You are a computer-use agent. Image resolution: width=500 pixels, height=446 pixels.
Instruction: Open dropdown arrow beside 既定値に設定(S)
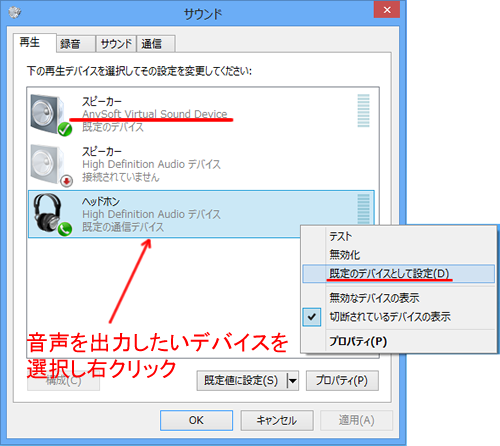pos(292,380)
